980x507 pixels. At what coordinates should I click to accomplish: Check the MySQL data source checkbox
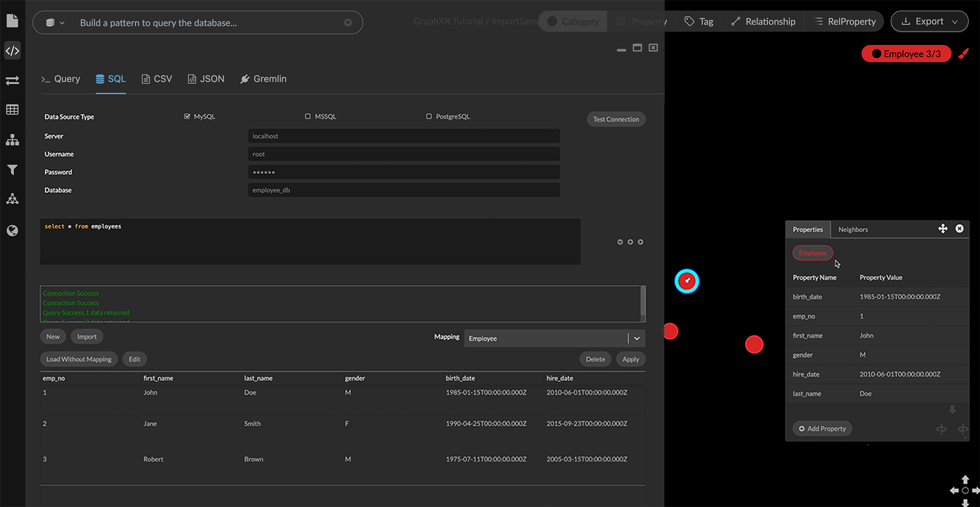pyautogui.click(x=187, y=116)
